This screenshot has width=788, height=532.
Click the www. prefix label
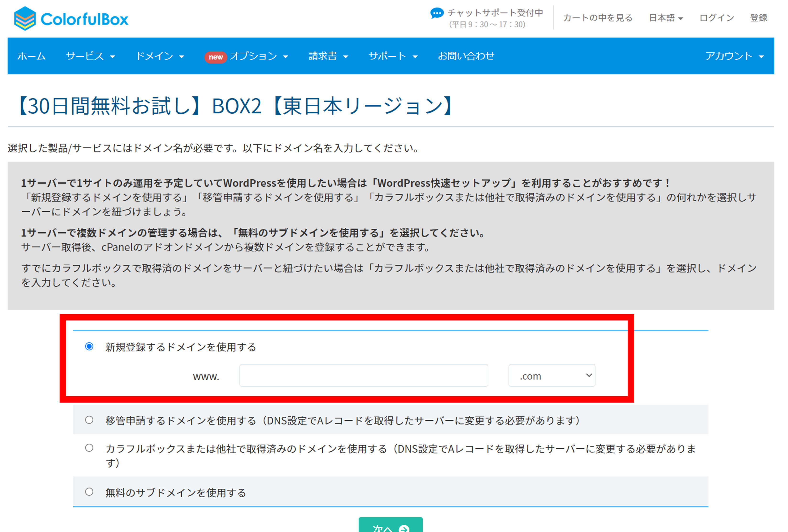click(206, 376)
